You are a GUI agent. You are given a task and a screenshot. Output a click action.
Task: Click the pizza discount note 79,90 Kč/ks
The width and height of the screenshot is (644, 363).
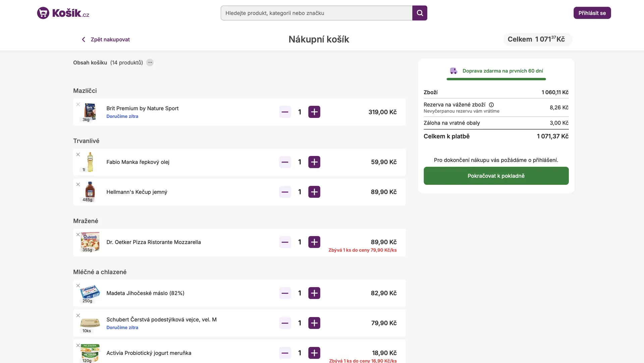[x=363, y=250]
